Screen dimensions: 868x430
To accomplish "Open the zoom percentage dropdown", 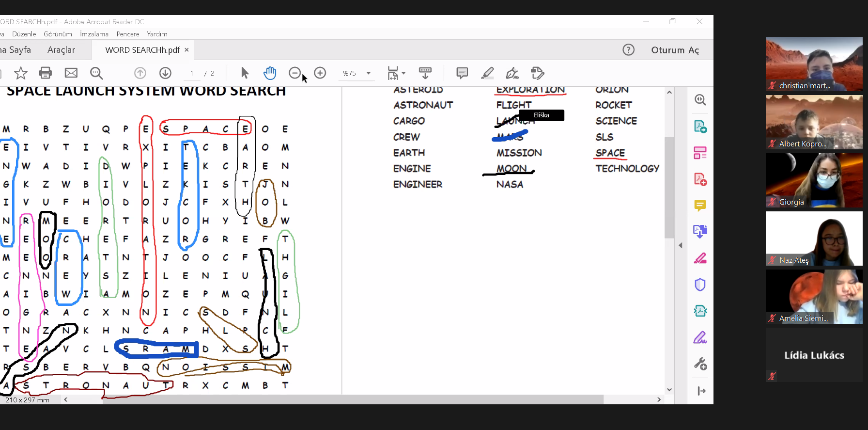I will pos(369,73).
